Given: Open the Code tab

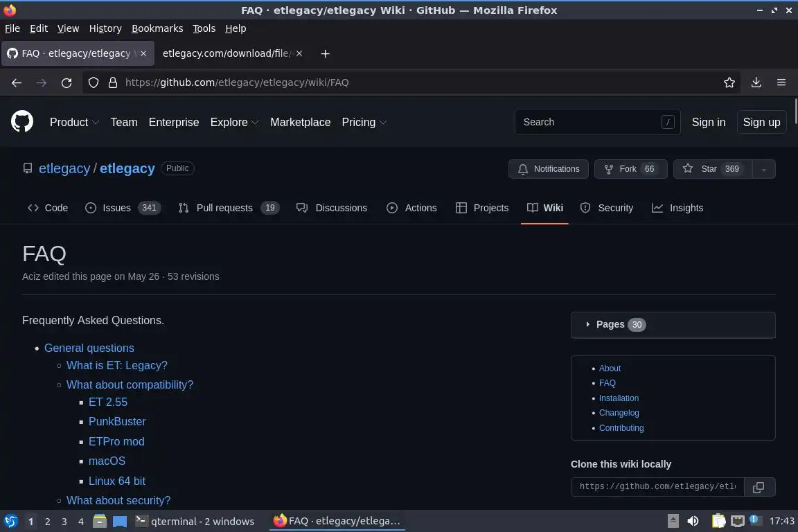Looking at the screenshot, I should [x=48, y=208].
